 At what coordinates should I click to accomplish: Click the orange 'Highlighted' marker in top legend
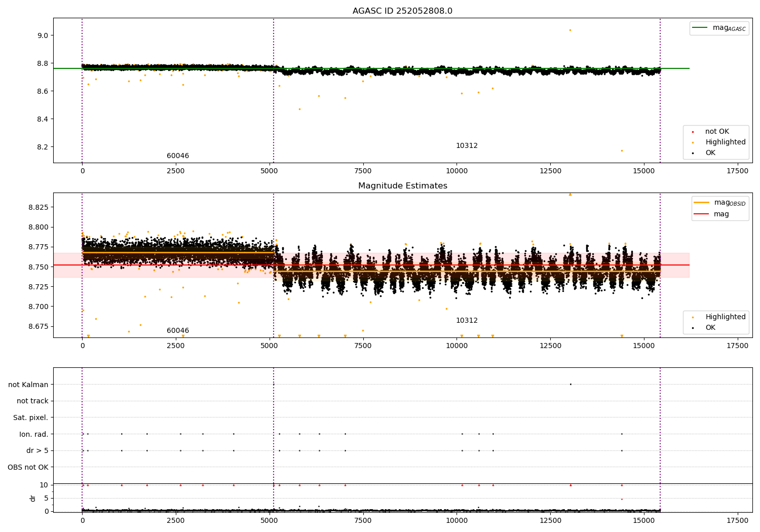(693, 142)
